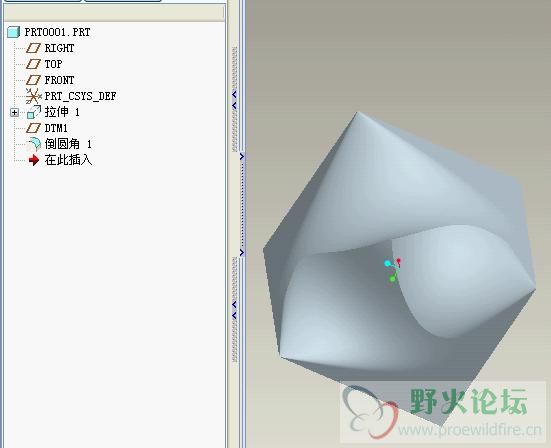The width and height of the screenshot is (551, 448).
Task: Click the 拉伸 1 extrude feature icon
Action: pyautogui.click(x=34, y=112)
